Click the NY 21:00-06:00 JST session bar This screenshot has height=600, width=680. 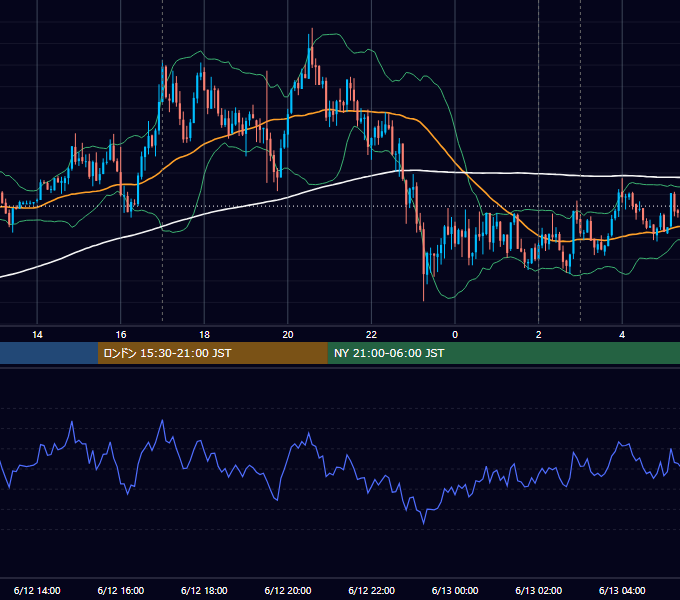(x=503, y=353)
